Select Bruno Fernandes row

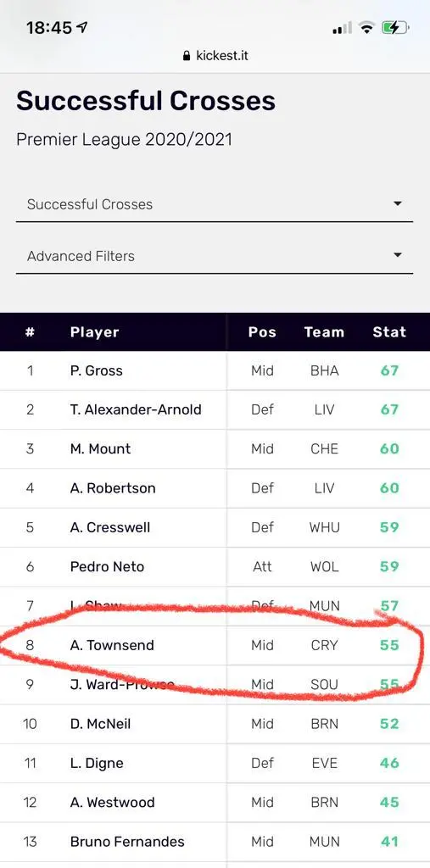pos(215,842)
